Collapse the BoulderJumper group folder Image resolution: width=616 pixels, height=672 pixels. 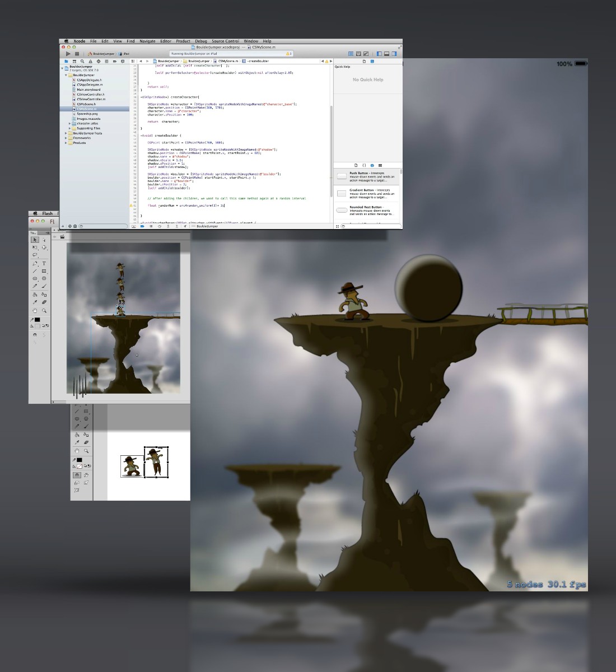point(66,75)
